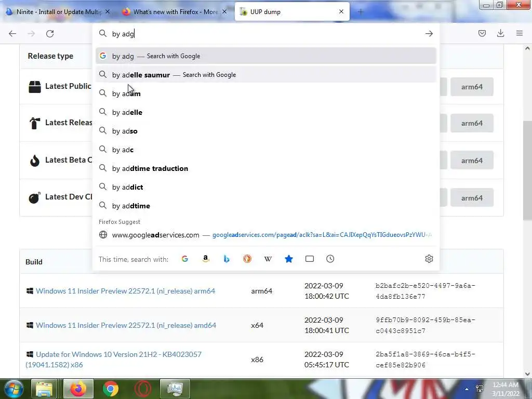Pick the 'by adam' suggestion

pos(266,94)
